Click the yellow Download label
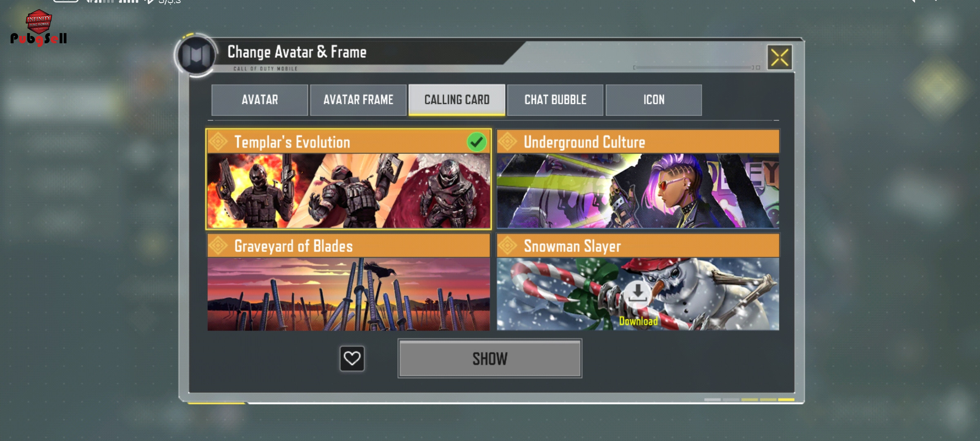This screenshot has height=441, width=980. coord(638,321)
